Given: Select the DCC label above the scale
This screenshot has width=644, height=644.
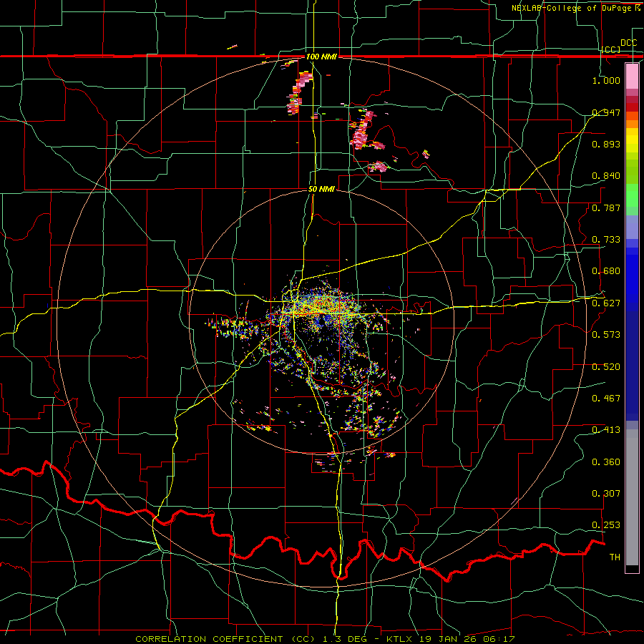Looking at the screenshot, I should coord(628,42).
